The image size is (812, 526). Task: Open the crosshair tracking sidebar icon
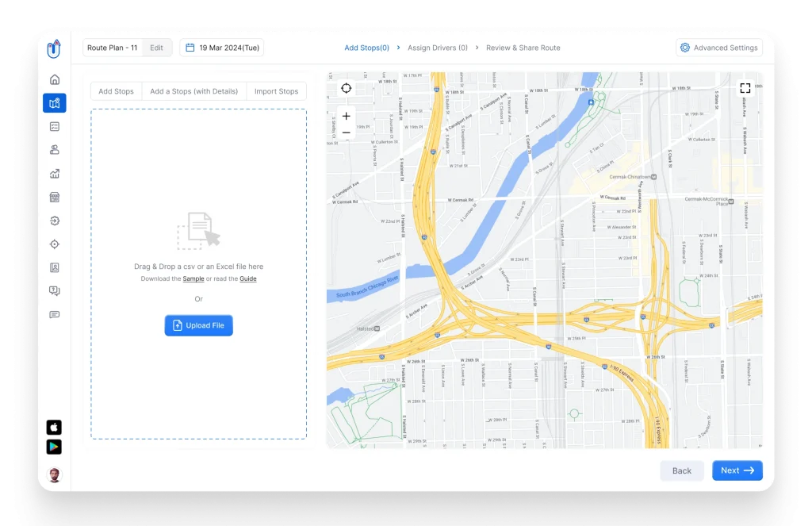coord(55,244)
